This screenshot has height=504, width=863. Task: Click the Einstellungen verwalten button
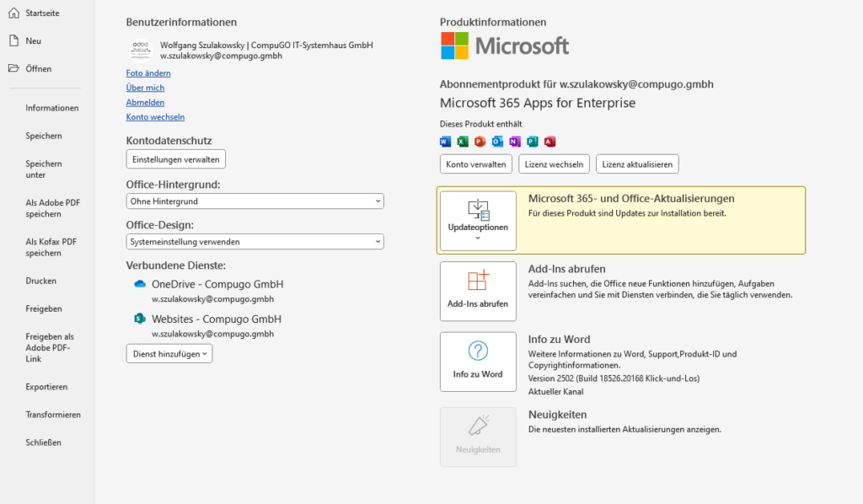click(175, 159)
